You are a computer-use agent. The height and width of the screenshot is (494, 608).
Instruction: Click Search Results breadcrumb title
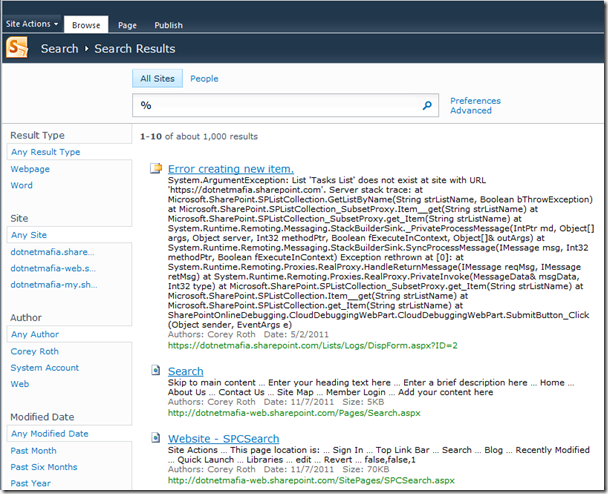135,48
